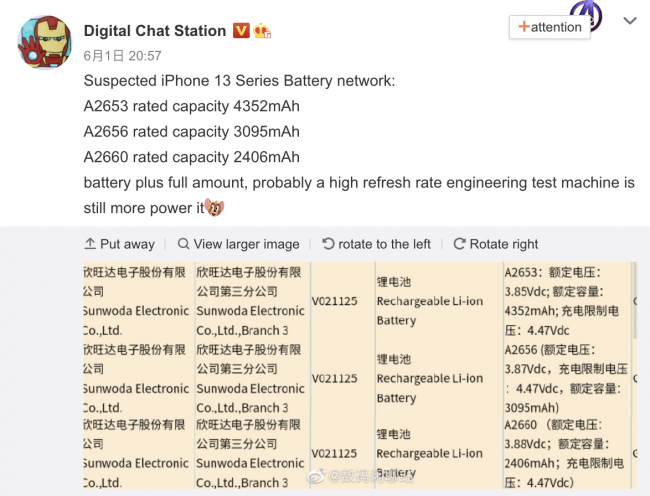Collapse the image with Put away
650x496 pixels.
coord(119,244)
